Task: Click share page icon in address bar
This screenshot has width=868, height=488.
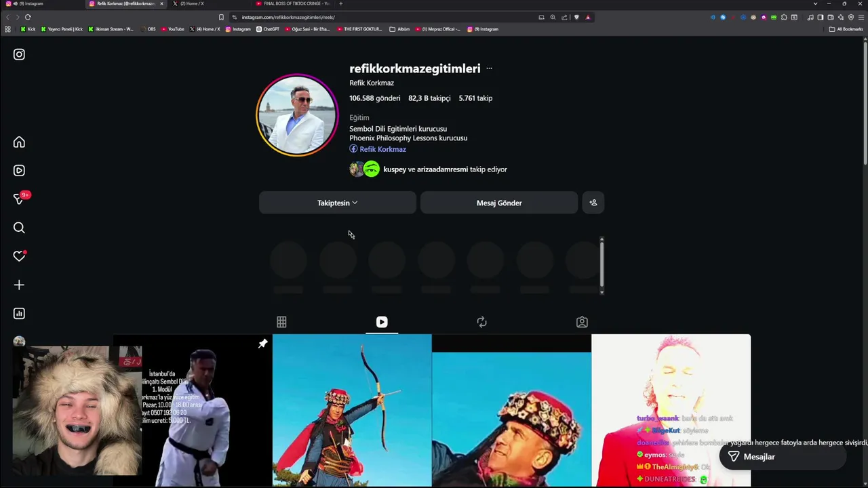Action: click(x=564, y=17)
